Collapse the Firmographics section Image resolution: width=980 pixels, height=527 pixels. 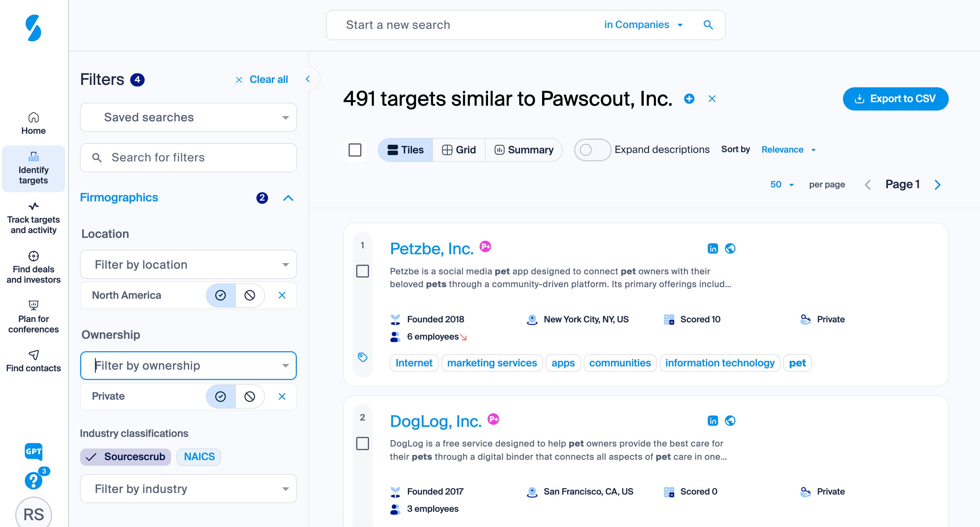[288, 198]
